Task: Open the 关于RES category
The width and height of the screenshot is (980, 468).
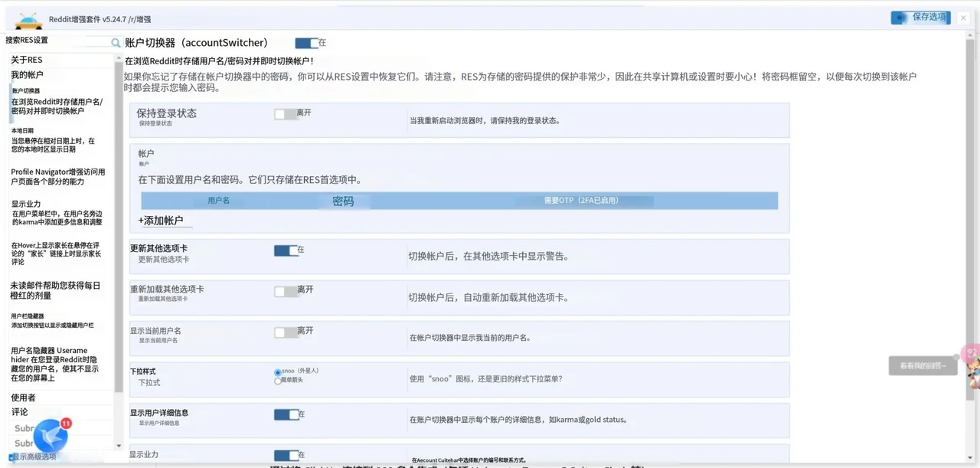Action: coord(27,60)
